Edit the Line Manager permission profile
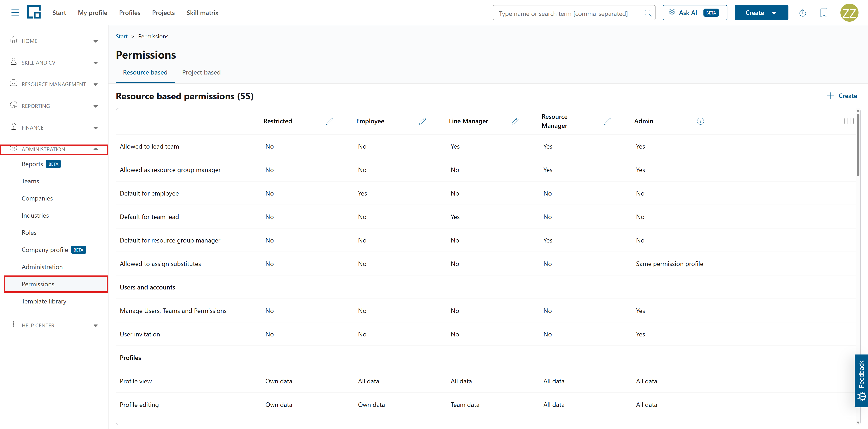The height and width of the screenshot is (429, 868). tap(515, 121)
